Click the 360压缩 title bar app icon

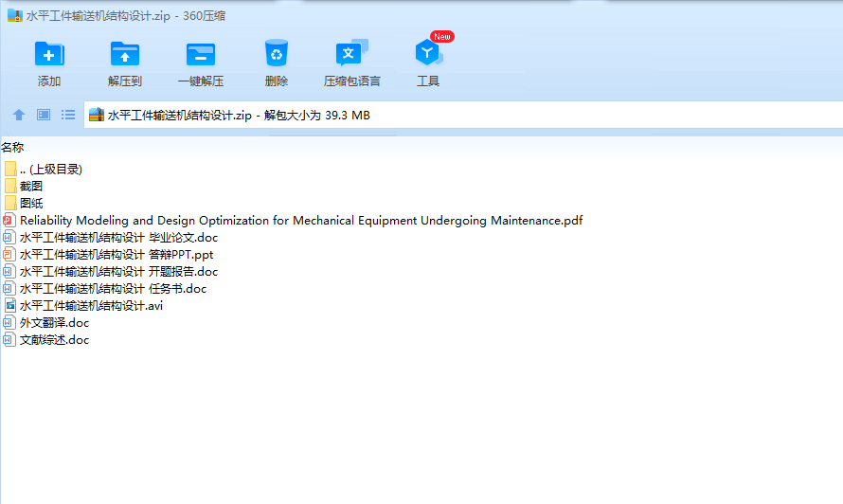[x=15, y=15]
